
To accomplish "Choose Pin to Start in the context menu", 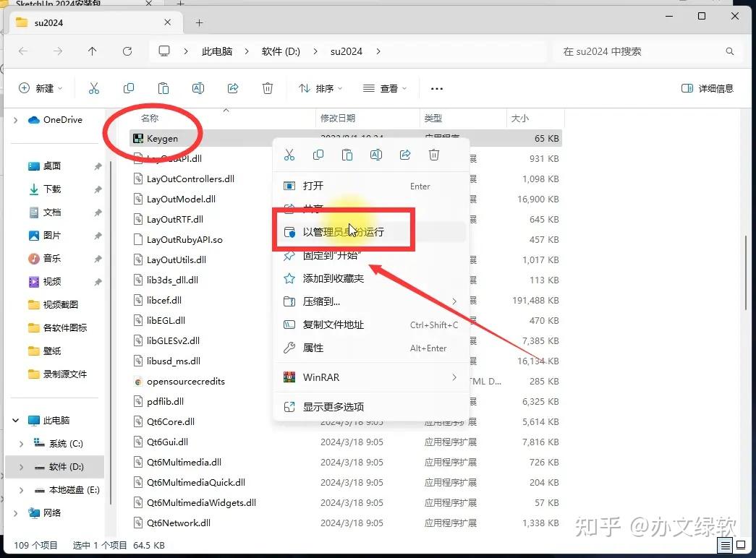I will pos(371,255).
